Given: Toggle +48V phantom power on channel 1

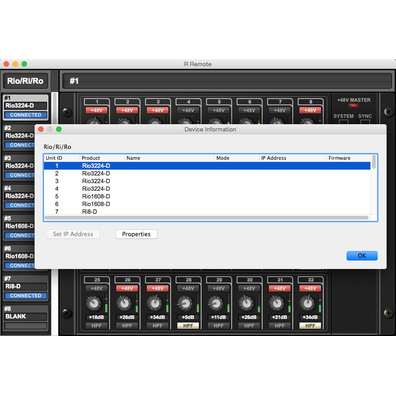Looking at the screenshot, I should tap(97, 110).
